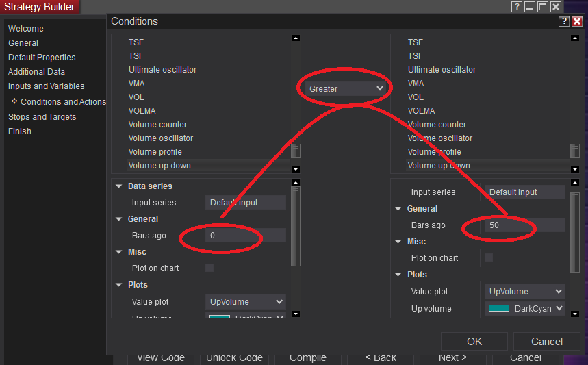Open right Value plot UpVolume dropdown
588x365 pixels.
point(525,292)
